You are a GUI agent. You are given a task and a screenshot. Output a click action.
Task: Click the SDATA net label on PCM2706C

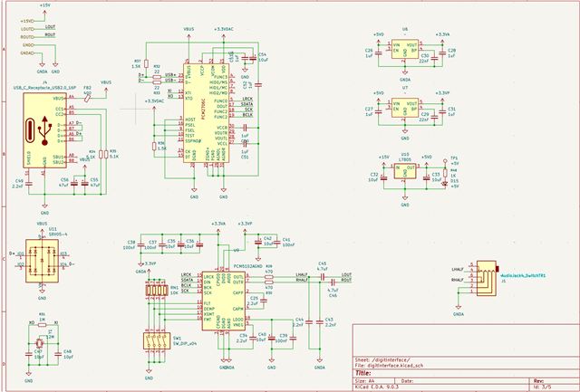246,104
